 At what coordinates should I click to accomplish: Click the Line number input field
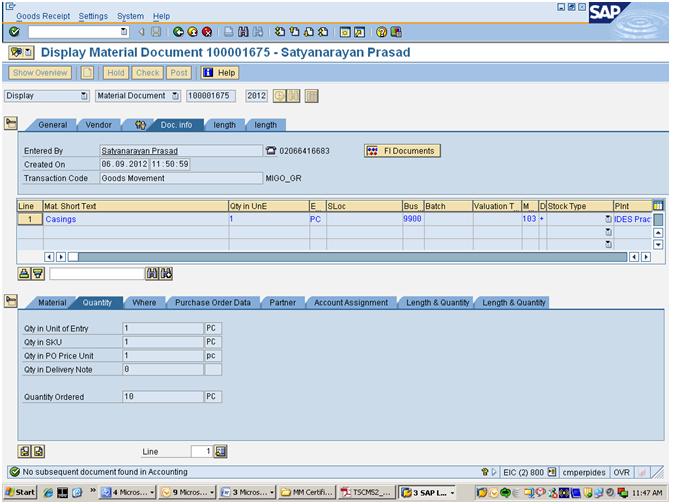pyautogui.click(x=201, y=451)
